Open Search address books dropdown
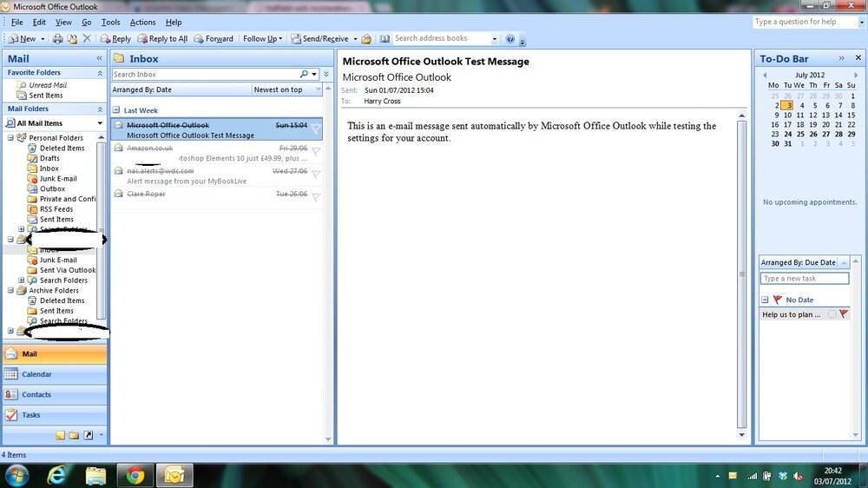The width and height of the screenshot is (868, 488). [495, 39]
